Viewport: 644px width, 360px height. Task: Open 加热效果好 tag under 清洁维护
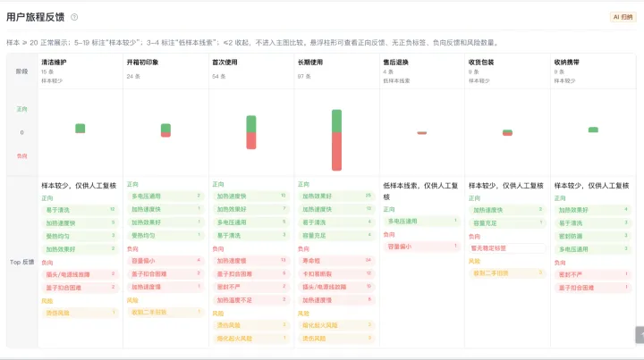click(x=80, y=249)
